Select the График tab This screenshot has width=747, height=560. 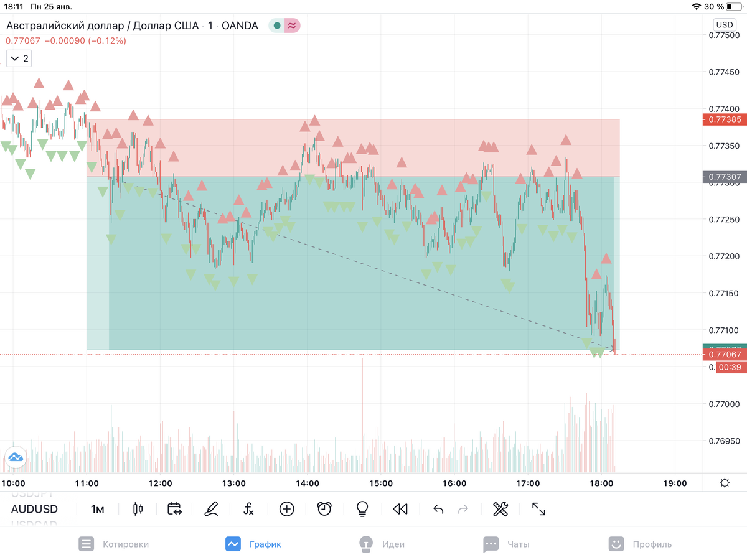point(253,544)
